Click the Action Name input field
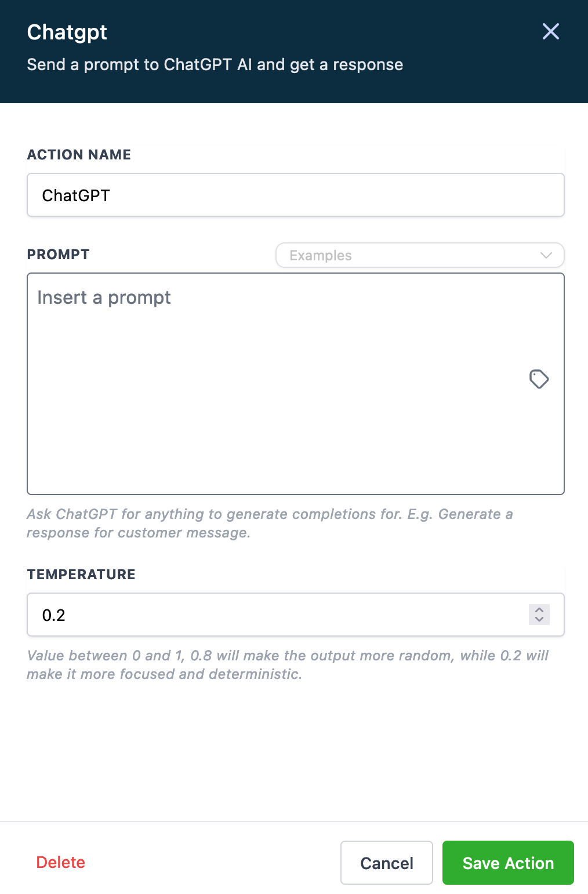 [x=295, y=195]
